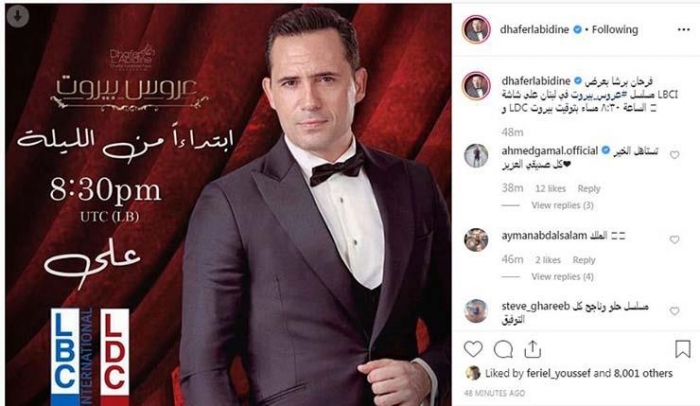Open dhaferlabidine profile from the header username
This screenshot has width=700, height=406.
point(534,29)
